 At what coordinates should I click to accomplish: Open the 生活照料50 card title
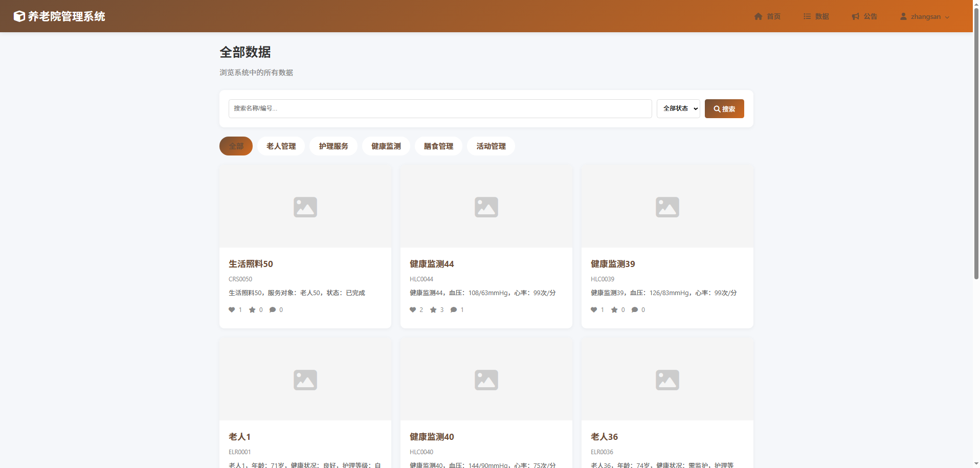pos(251,264)
